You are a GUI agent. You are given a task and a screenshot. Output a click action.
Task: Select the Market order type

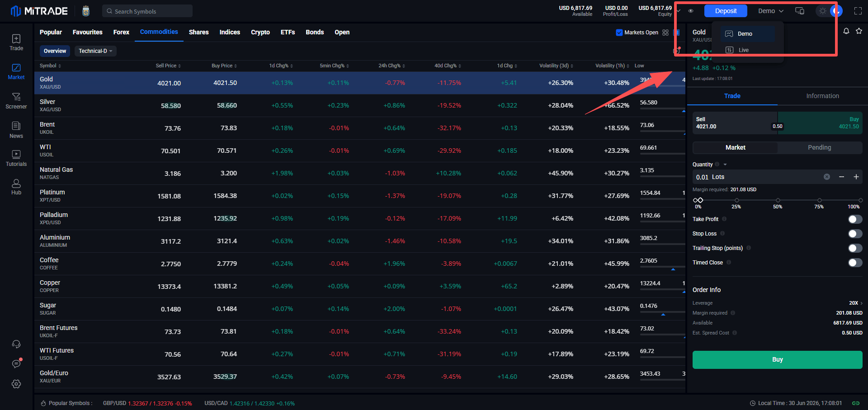[x=735, y=147]
